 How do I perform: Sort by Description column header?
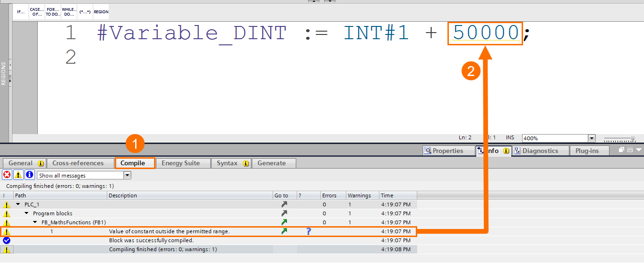click(x=190, y=195)
